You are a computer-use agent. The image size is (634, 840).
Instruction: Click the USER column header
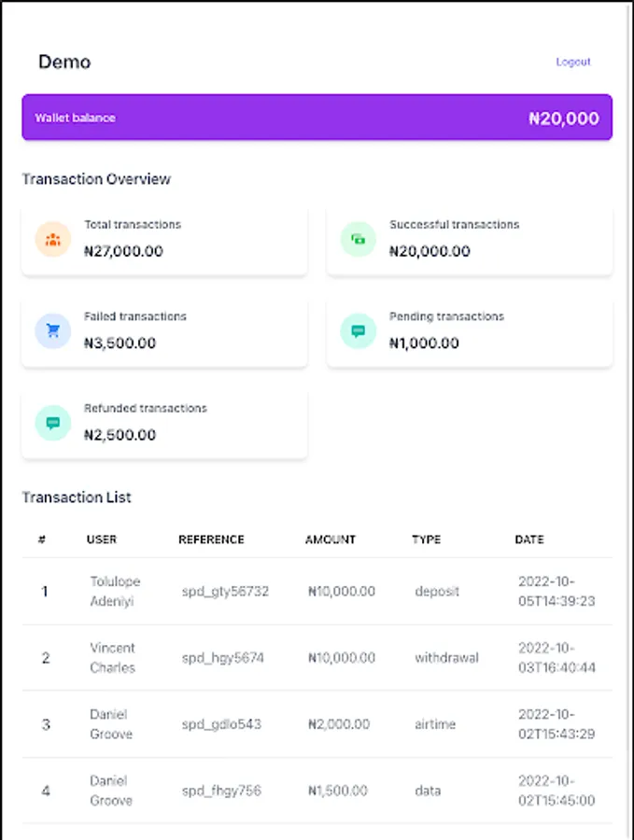102,539
